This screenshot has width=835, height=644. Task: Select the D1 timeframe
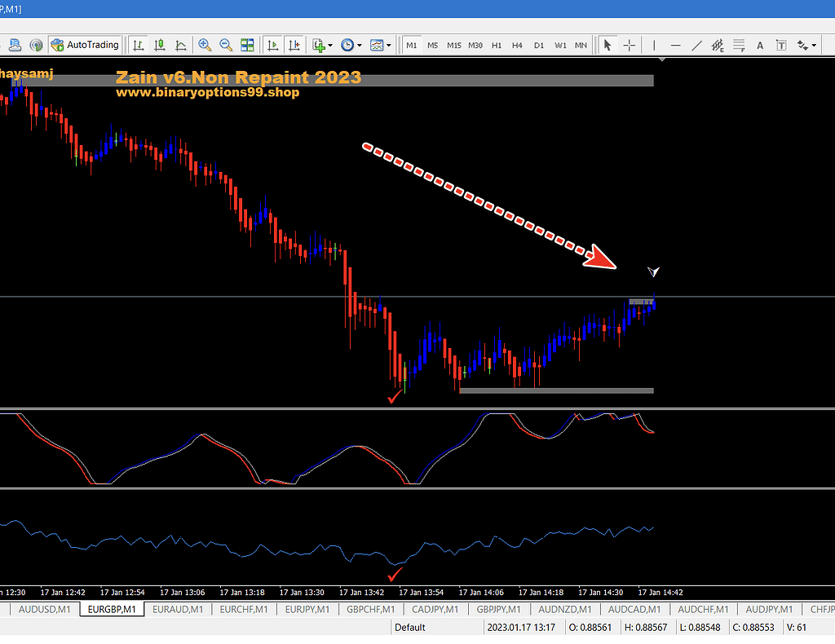click(539, 45)
